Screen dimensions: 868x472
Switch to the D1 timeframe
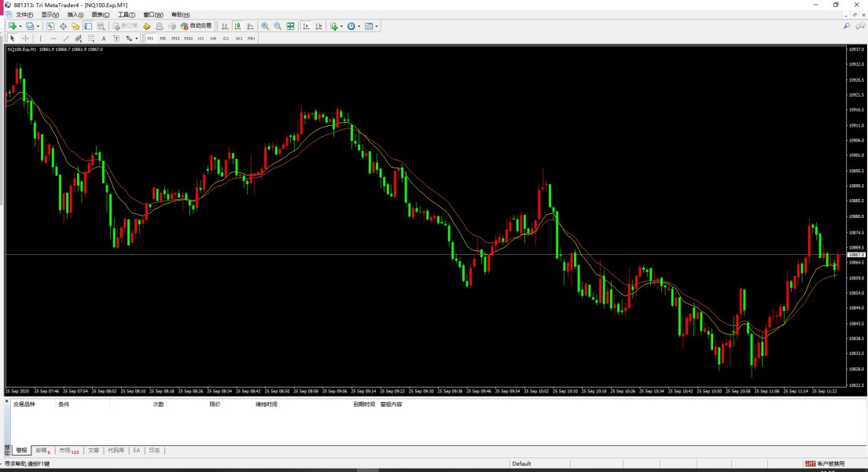point(226,39)
